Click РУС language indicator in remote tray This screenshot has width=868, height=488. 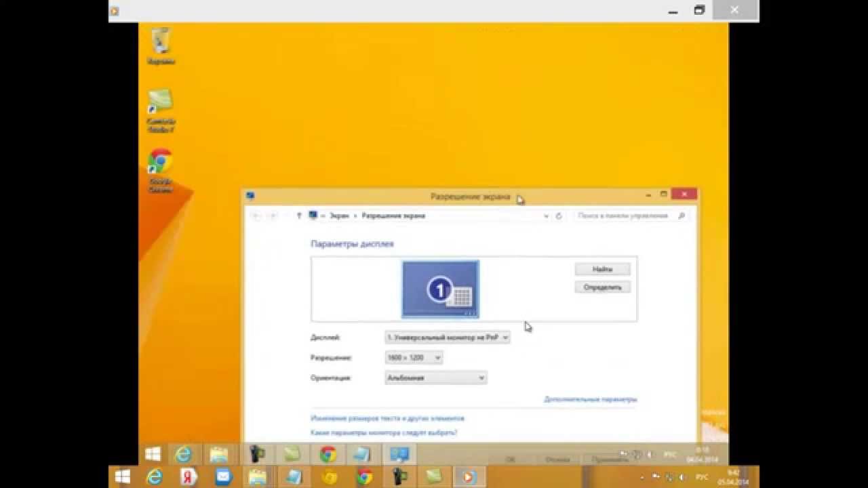coord(669,454)
